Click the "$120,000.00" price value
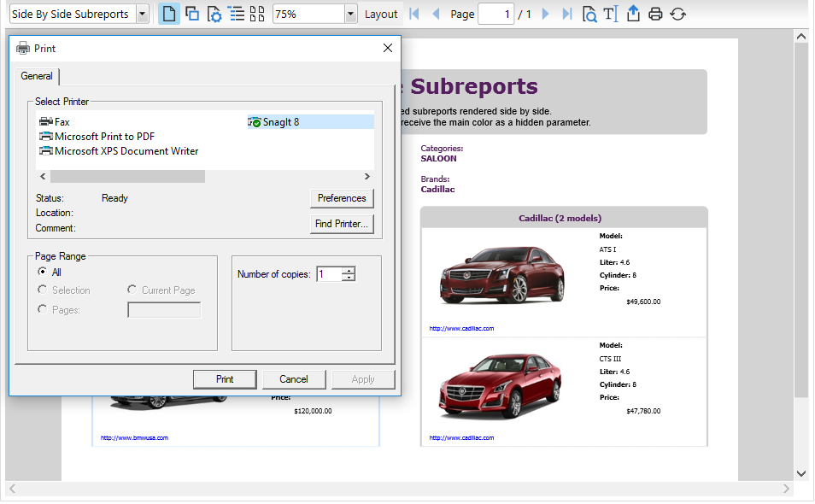 313,411
